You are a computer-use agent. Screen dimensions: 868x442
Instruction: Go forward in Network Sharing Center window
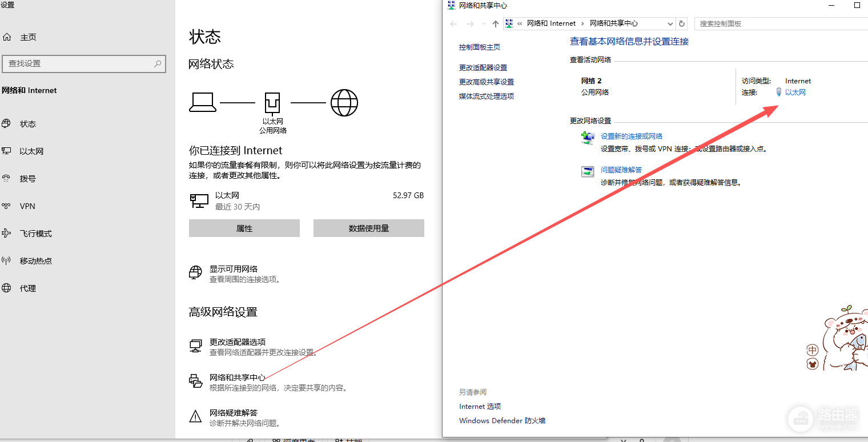click(x=471, y=24)
